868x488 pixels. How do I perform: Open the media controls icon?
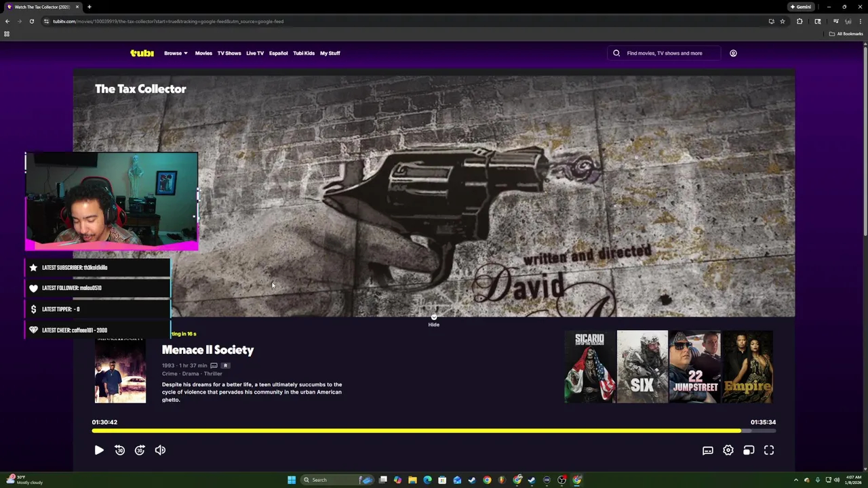(x=836, y=21)
